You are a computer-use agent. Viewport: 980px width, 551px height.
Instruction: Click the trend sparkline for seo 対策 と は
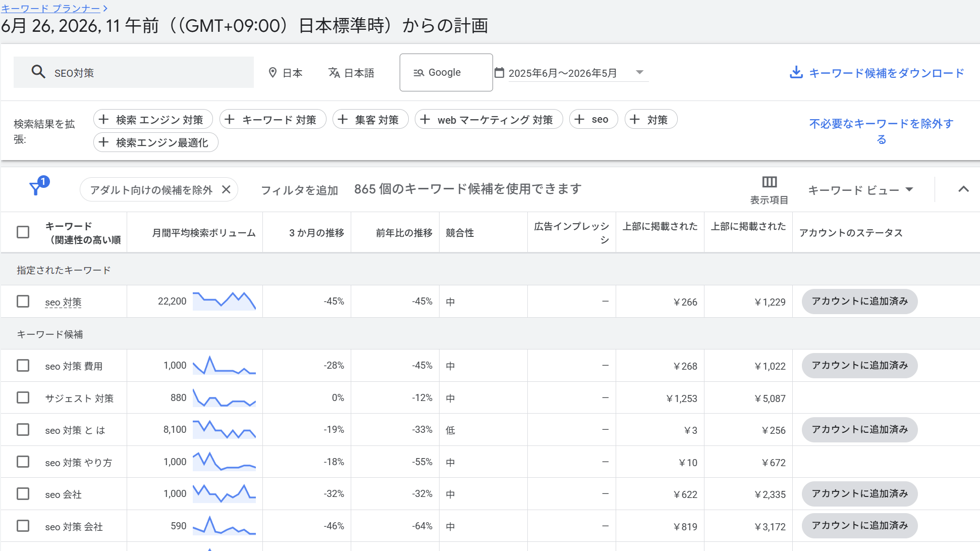(224, 429)
